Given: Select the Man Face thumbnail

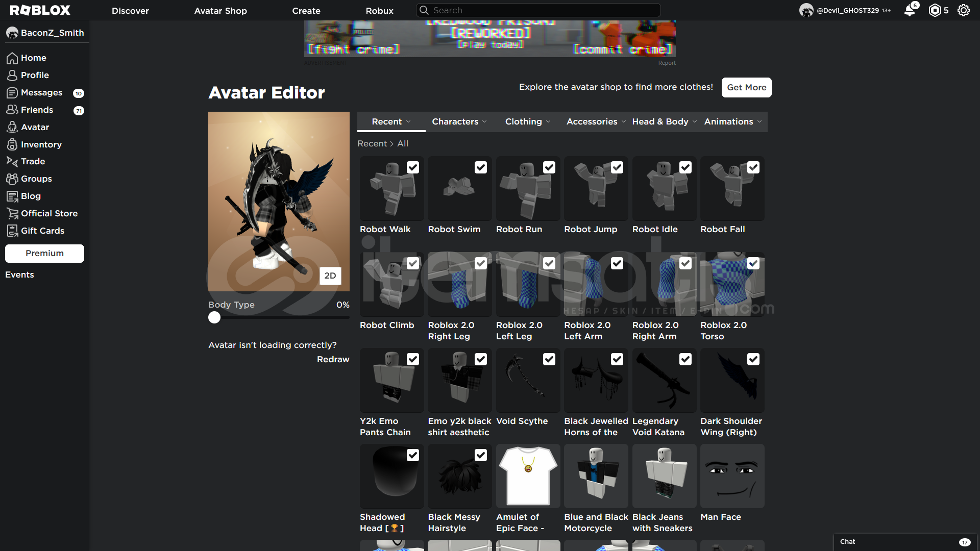Looking at the screenshot, I should [732, 476].
